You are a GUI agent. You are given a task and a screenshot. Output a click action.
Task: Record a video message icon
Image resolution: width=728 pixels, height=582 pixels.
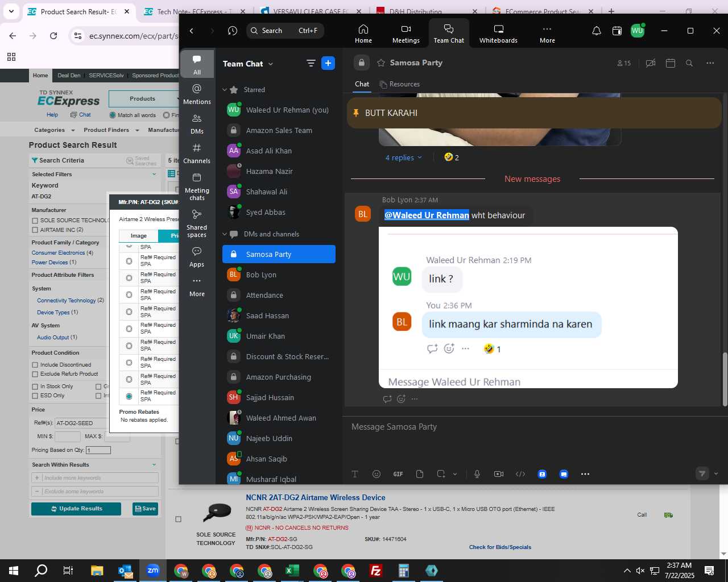coord(499,474)
